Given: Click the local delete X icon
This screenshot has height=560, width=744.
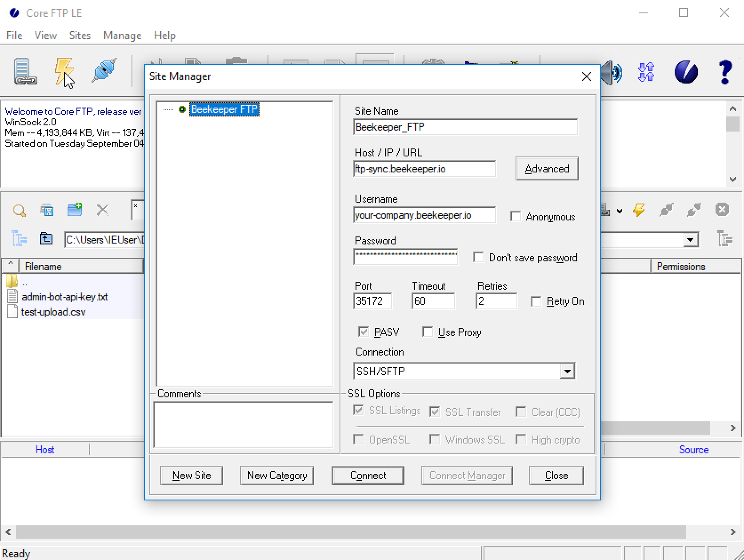Looking at the screenshot, I should click(103, 210).
